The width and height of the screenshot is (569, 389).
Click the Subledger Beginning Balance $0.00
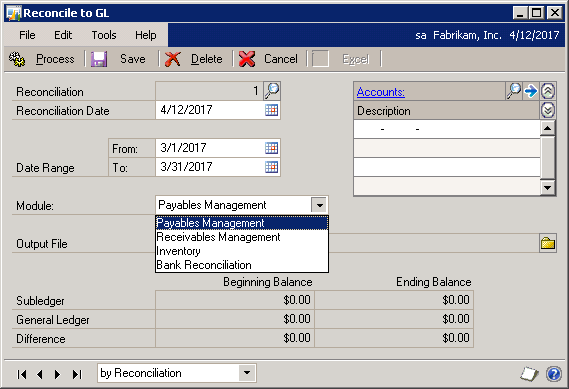point(235,300)
